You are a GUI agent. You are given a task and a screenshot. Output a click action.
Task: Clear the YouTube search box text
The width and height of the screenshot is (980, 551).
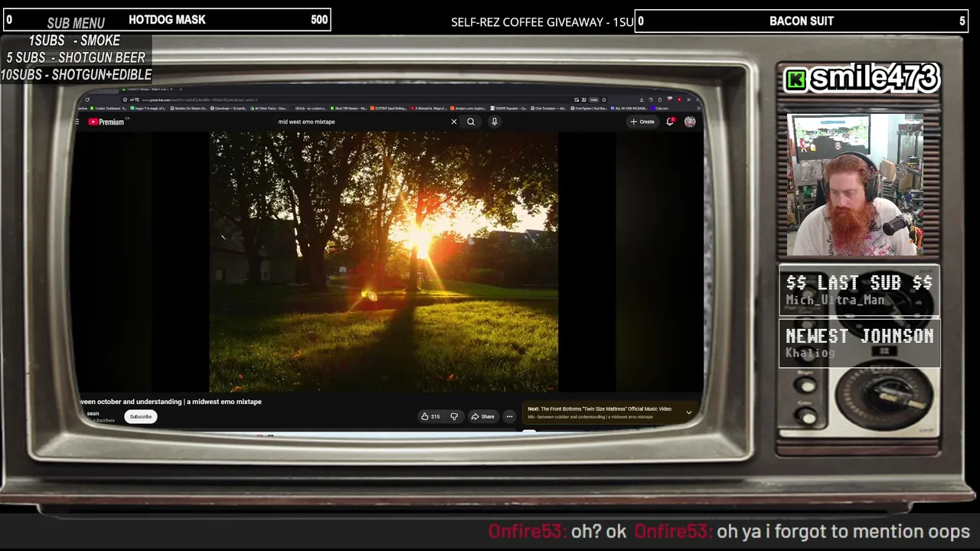(x=453, y=122)
